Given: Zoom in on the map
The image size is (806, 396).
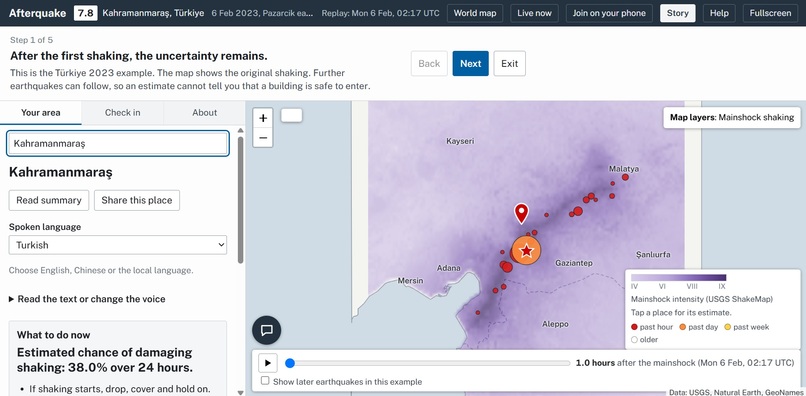Looking at the screenshot, I should tap(263, 118).
